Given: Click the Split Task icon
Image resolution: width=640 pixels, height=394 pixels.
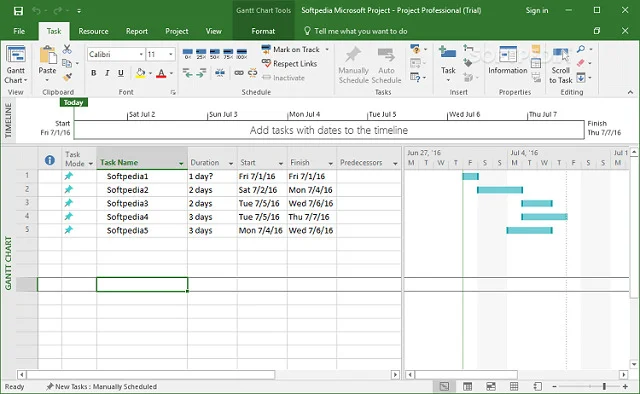Looking at the screenshot, I should 220,73.
